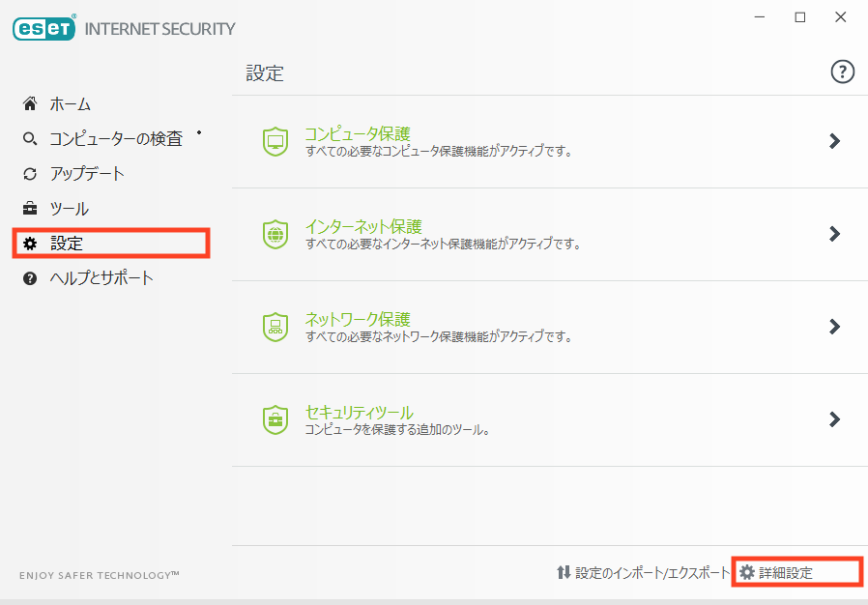The image size is (868, 605).
Task: Click the home icon in sidebar
Action: pos(30,103)
